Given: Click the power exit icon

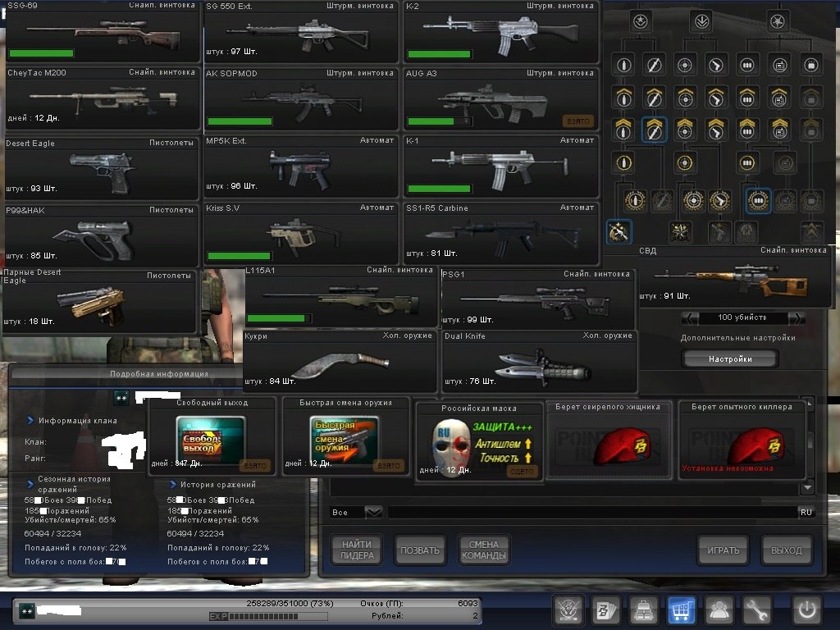Looking at the screenshot, I should [x=807, y=609].
